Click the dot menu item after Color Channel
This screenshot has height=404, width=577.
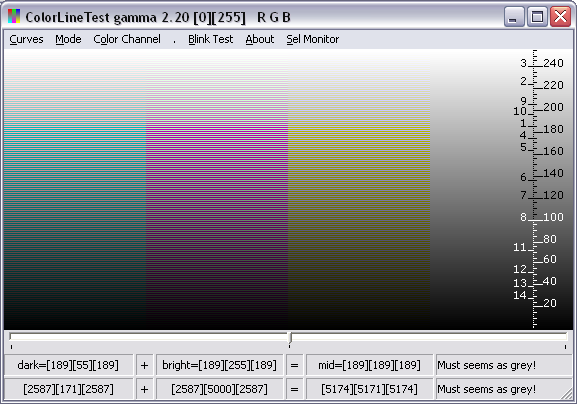coord(174,40)
